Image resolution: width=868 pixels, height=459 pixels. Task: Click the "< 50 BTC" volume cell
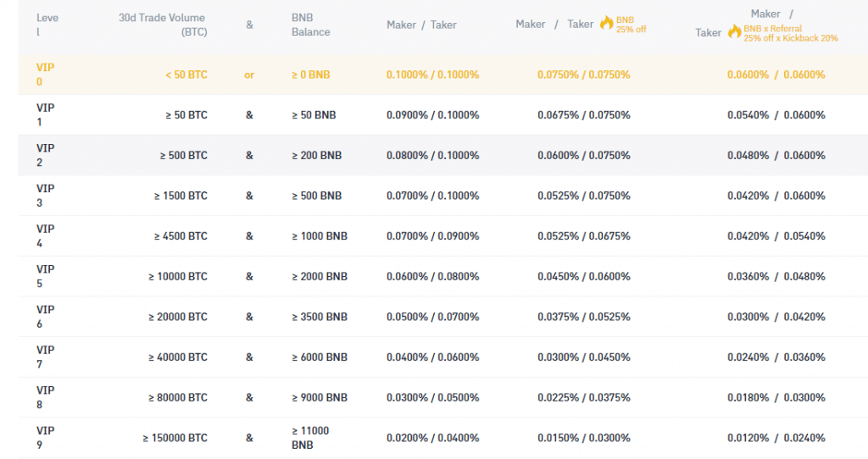186,75
